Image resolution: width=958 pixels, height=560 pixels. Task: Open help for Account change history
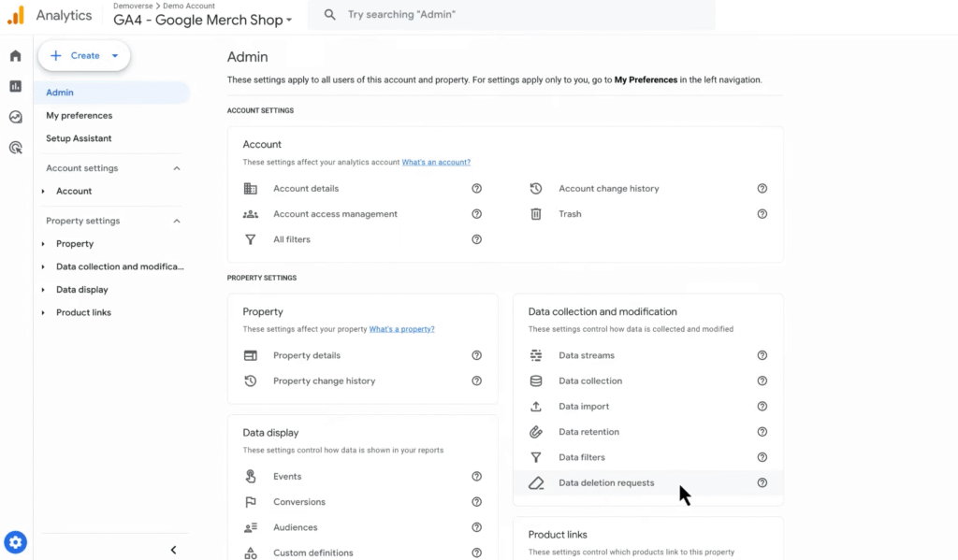click(762, 189)
